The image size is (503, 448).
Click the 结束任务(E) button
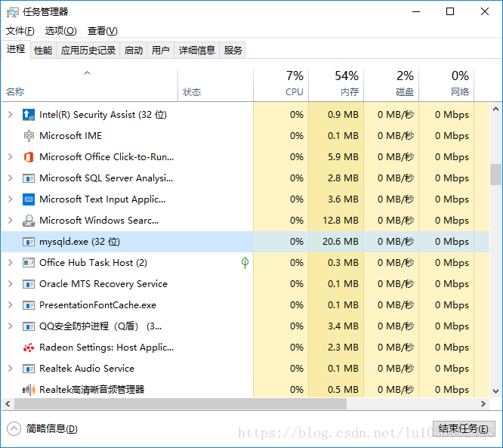[464, 429]
